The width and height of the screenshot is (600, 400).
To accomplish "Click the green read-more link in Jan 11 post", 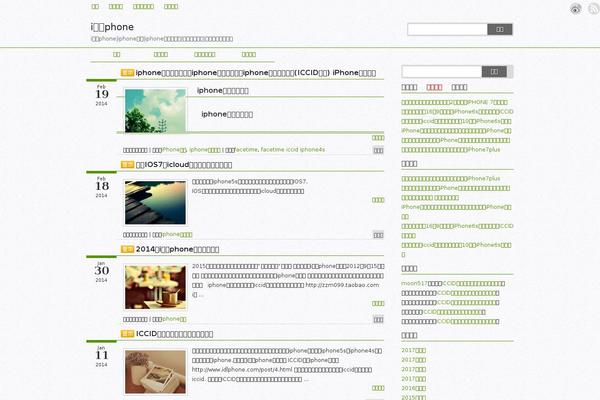I will point(378,388).
